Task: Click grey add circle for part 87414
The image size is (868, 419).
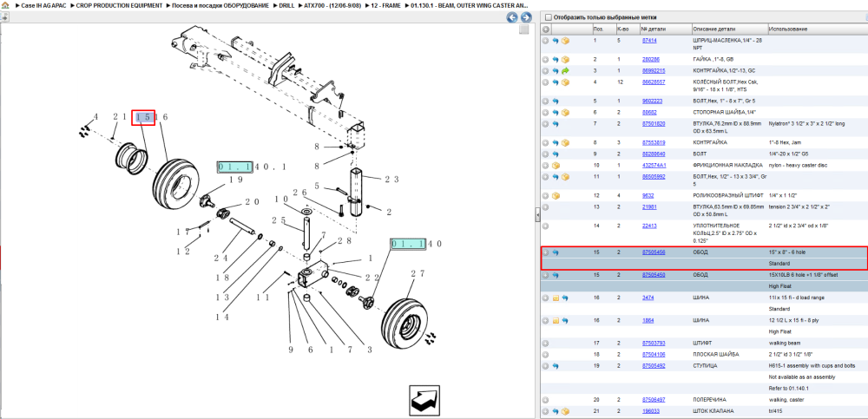Action: [545, 41]
